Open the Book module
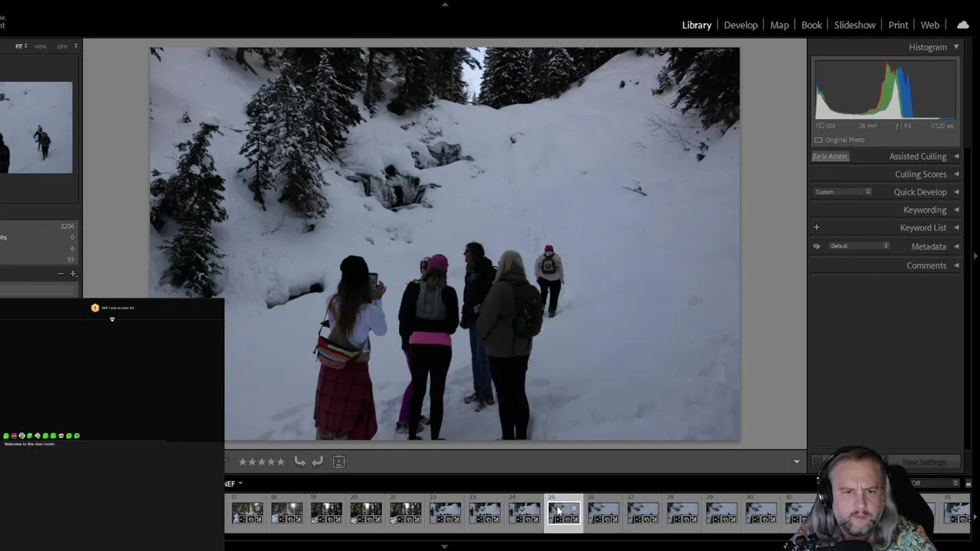The image size is (980, 551). [812, 25]
